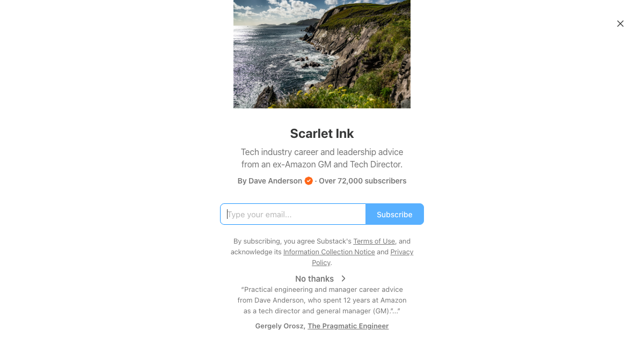644x338 pixels.
Task: Open the coastal cliff cover image
Action: pyautogui.click(x=322, y=54)
